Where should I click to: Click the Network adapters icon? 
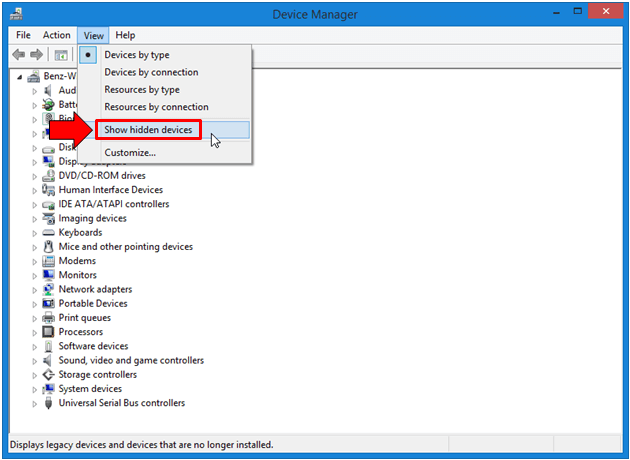tap(49, 289)
